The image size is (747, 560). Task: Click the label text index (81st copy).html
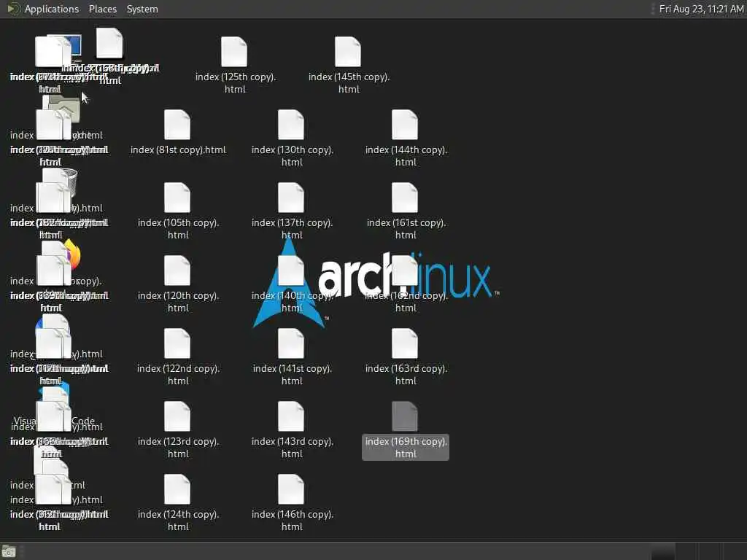(x=178, y=149)
